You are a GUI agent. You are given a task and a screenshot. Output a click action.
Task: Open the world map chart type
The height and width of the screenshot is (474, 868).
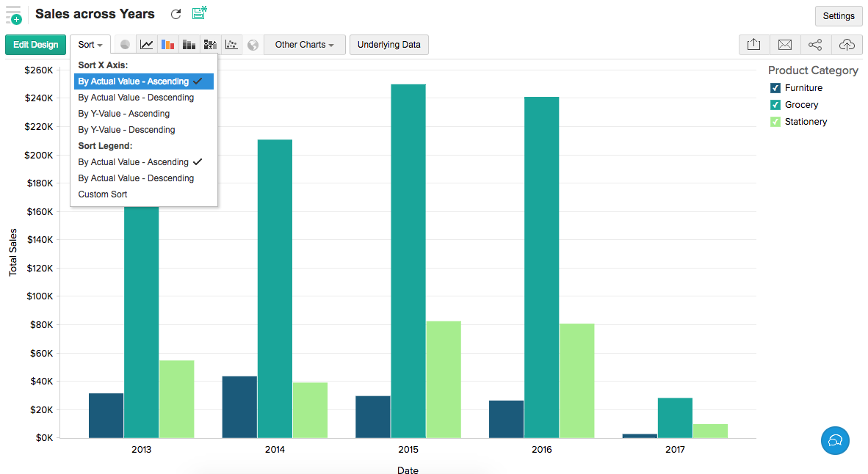tap(253, 44)
